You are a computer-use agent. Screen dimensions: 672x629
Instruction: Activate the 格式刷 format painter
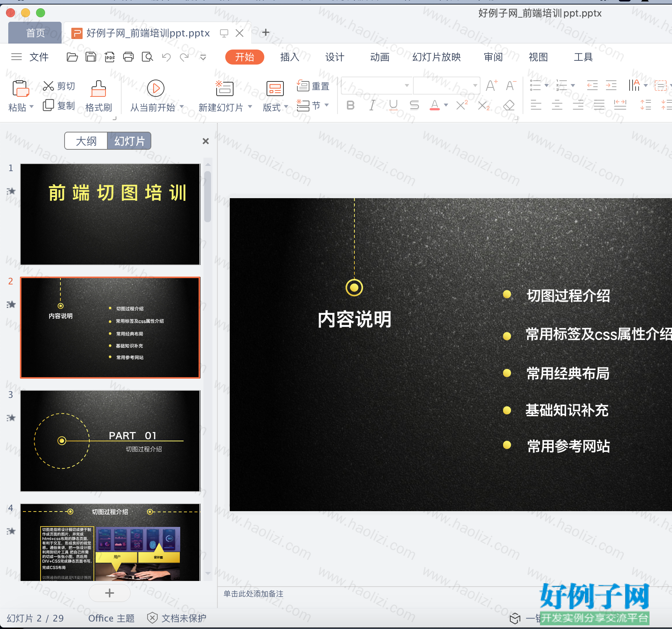[99, 96]
